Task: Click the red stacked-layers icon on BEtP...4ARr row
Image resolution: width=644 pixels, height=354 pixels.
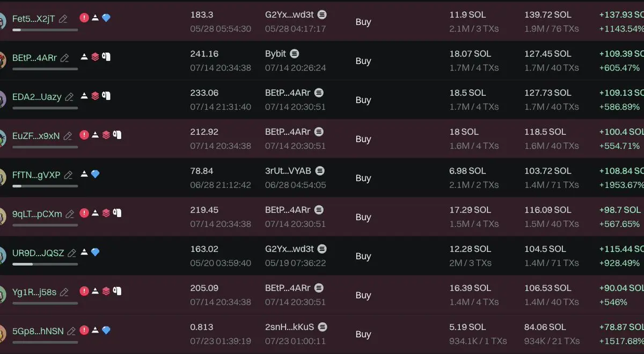Action: 95,57
